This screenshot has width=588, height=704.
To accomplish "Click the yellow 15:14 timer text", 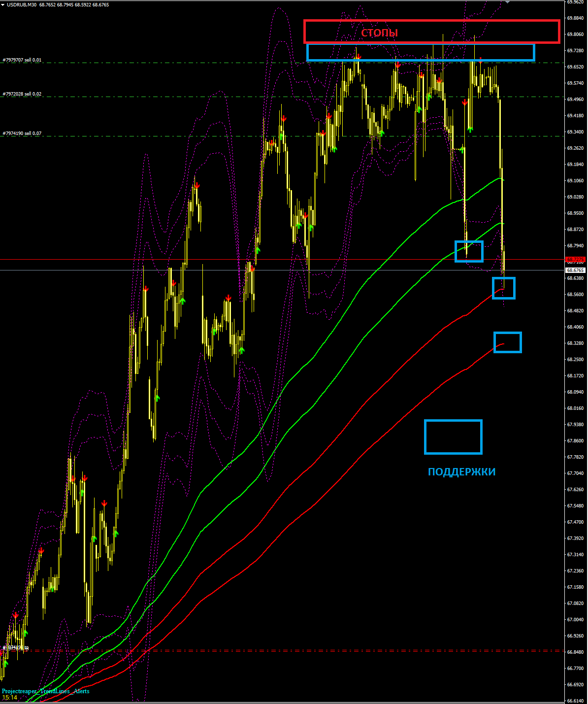I will [x=9, y=698].
